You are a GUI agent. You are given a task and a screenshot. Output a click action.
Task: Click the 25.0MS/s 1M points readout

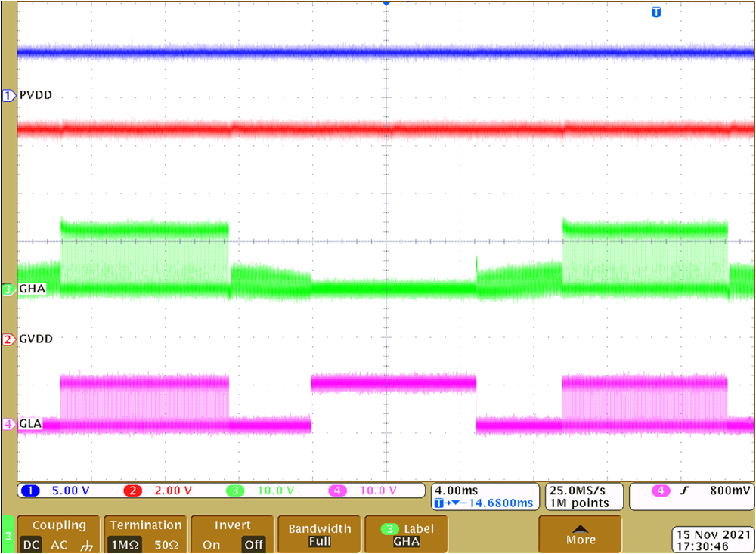click(584, 497)
